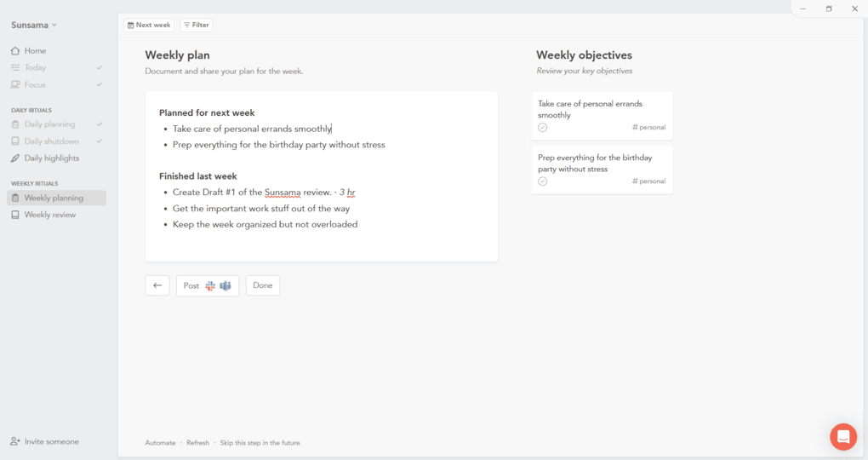Click the Home icon in sidebar
The image size is (868, 460).
point(15,51)
